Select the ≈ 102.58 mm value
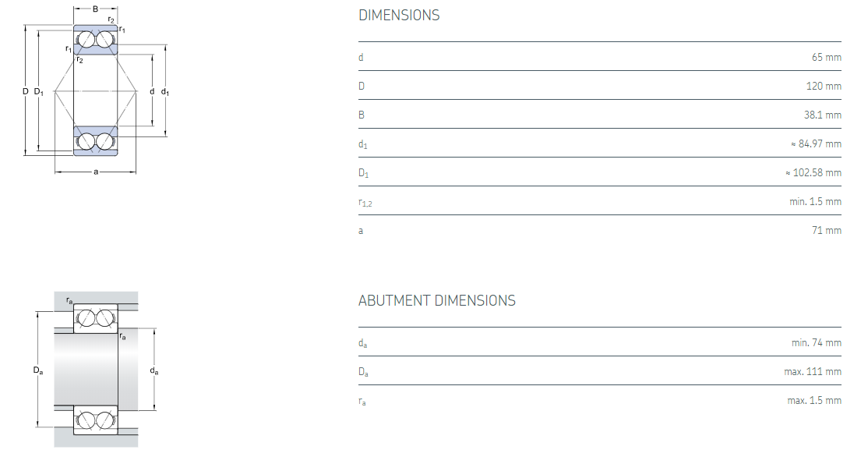The width and height of the screenshot is (868, 464). 813,172
